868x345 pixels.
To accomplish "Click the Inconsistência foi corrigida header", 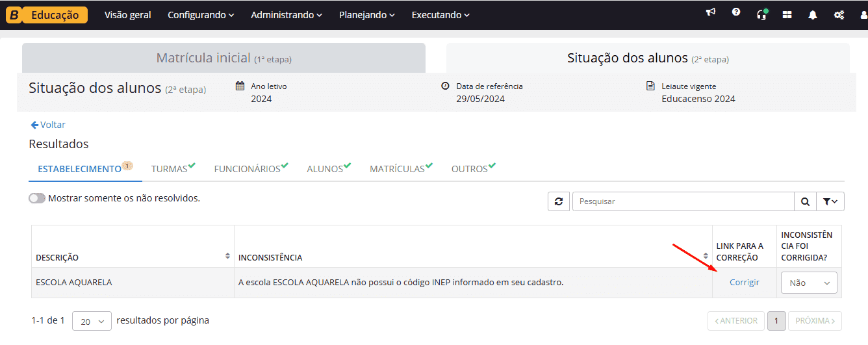I will pos(806,246).
